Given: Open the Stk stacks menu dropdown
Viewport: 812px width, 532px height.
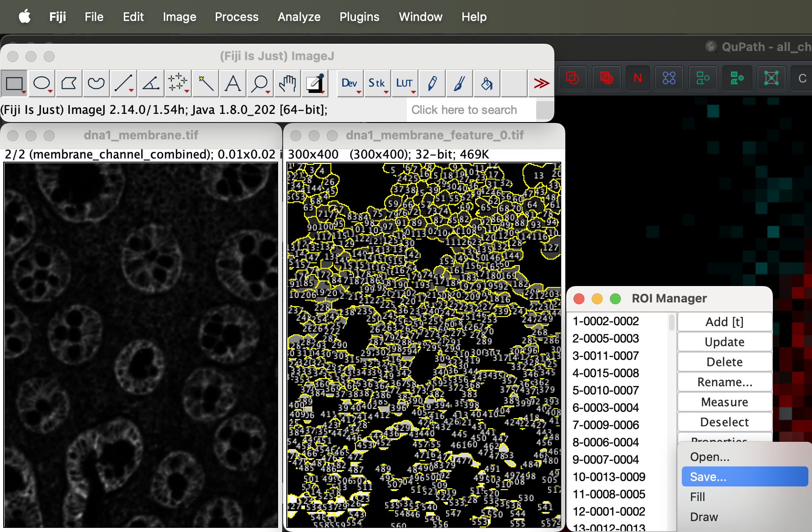Looking at the screenshot, I should pyautogui.click(x=377, y=83).
